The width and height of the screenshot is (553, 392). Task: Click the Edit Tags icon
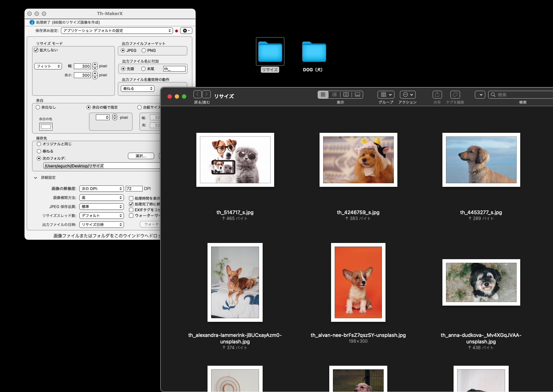tap(455, 95)
